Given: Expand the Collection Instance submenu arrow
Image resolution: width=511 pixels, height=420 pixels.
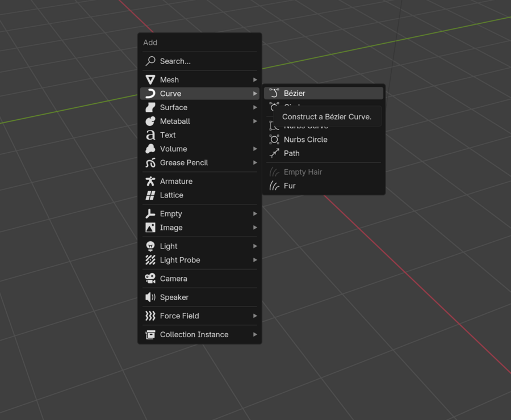Looking at the screenshot, I should tap(255, 334).
